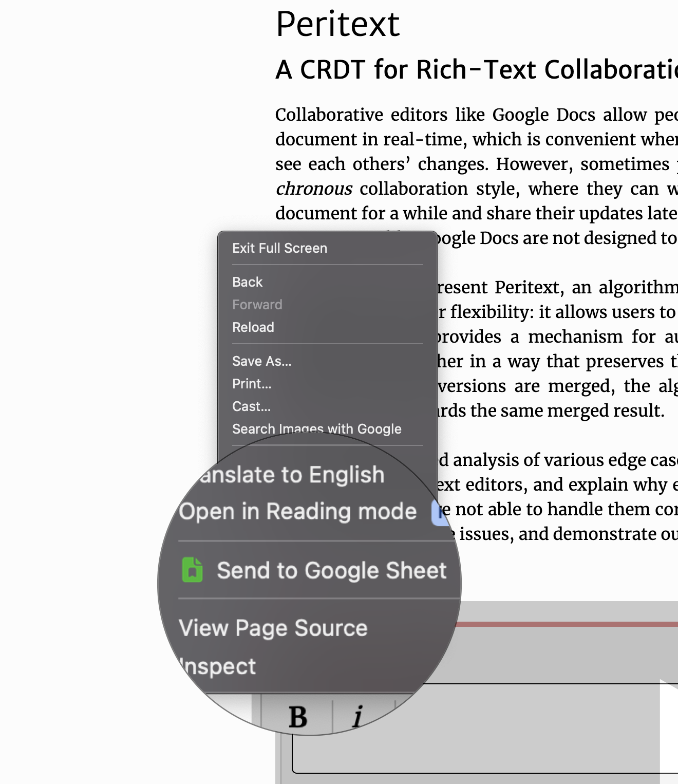678x784 pixels.
Task: Select Exit Full Screen from the context menu
Action: tap(280, 248)
